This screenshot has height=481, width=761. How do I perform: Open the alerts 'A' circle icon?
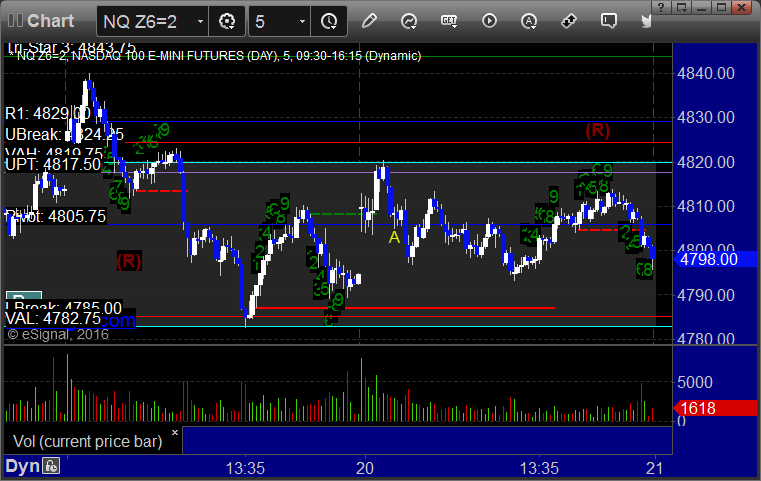(x=529, y=21)
